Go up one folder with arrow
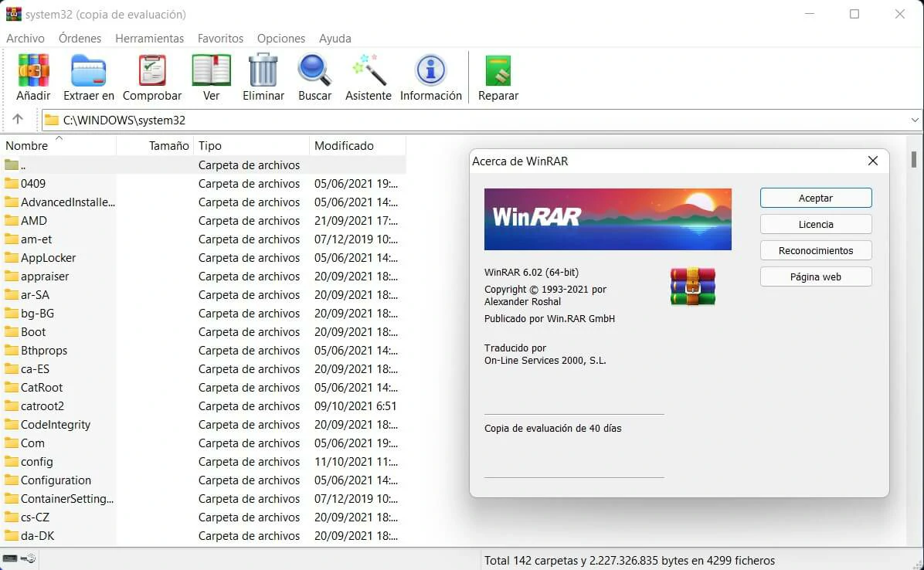The image size is (924, 570). tap(18, 120)
